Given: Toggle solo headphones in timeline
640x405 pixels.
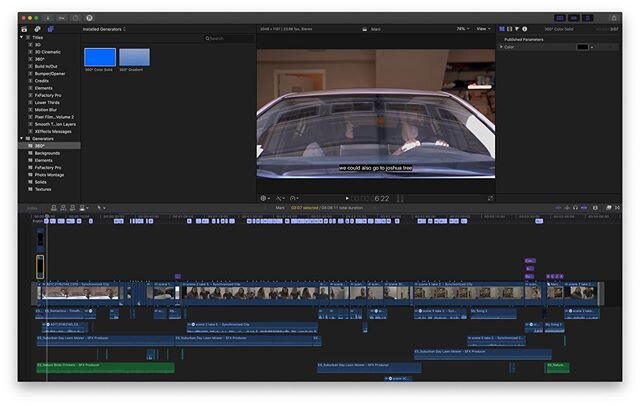Looking at the screenshot, I should [576, 208].
